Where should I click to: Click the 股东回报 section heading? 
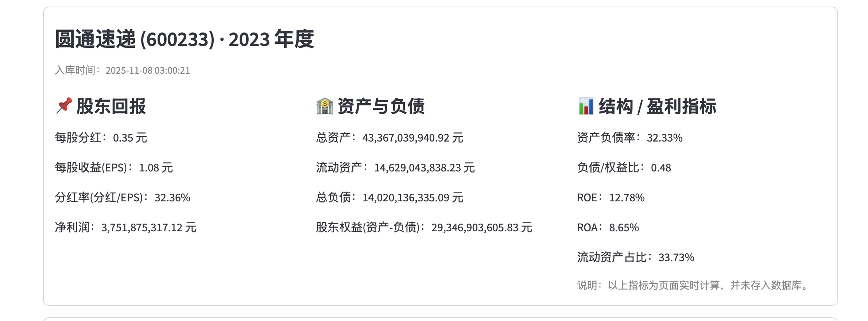111,106
